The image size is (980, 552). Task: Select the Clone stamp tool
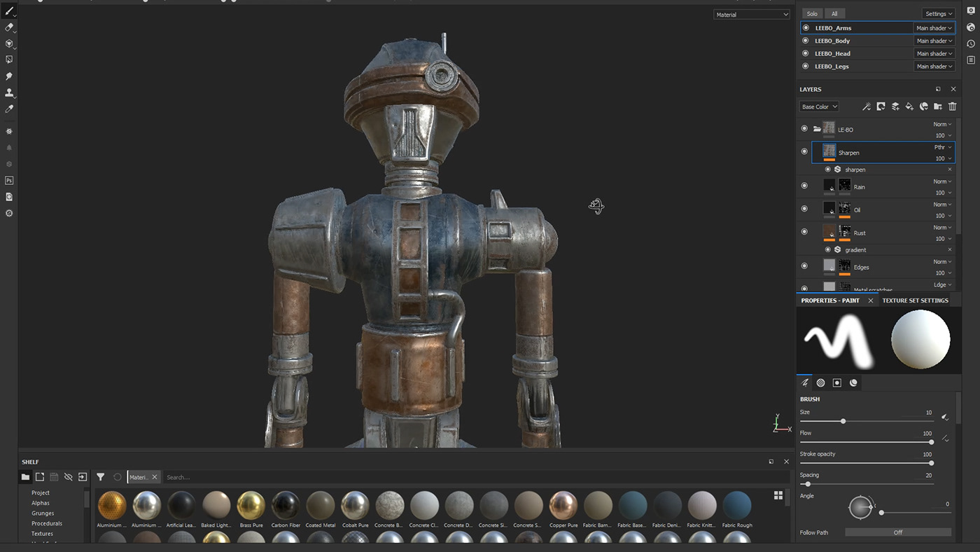[x=9, y=92]
